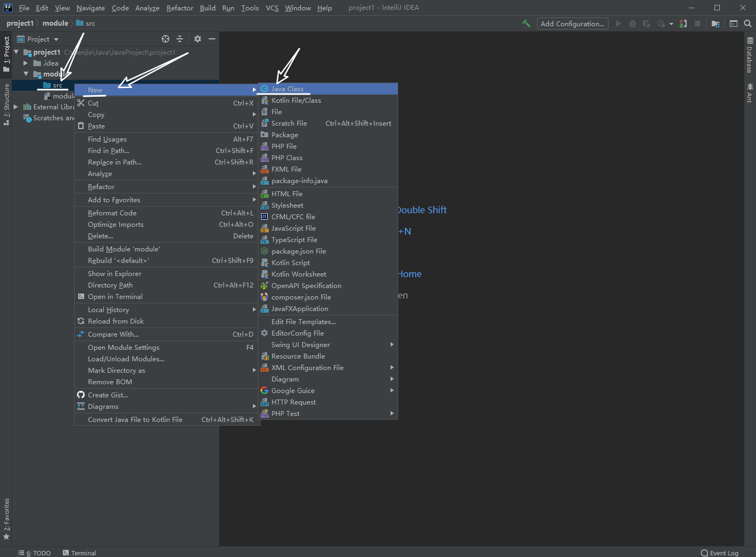The image size is (756, 557).
Task: Click Open in Terminal entry
Action: [166, 296]
